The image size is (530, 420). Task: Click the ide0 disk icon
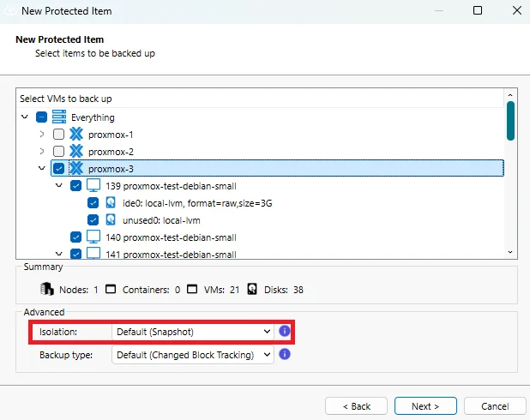[111, 203]
